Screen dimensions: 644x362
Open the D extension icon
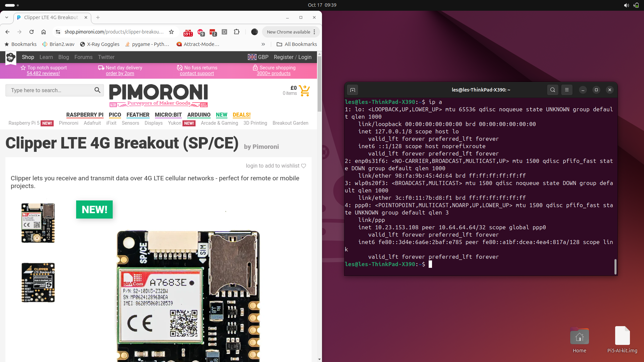225,32
